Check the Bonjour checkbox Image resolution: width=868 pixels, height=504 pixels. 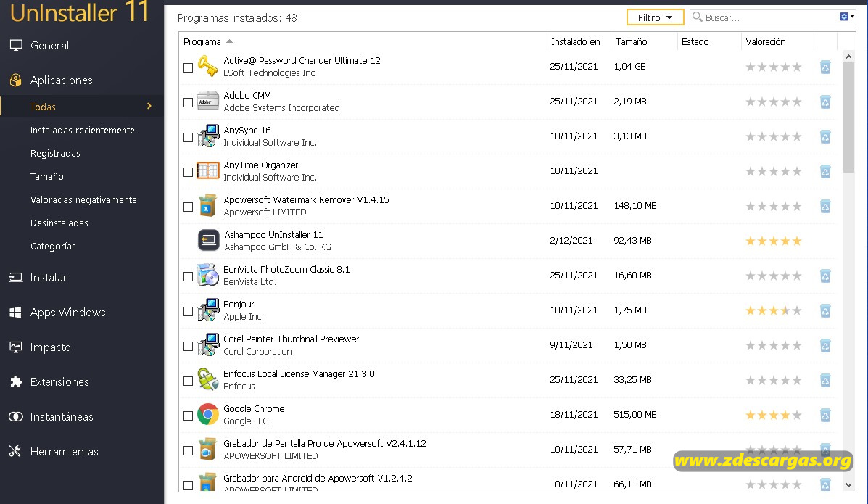tap(189, 311)
